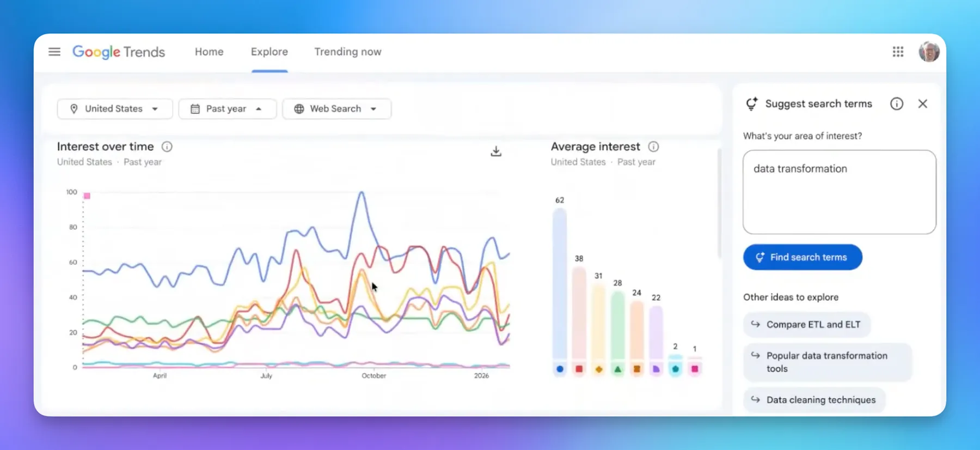Close the Suggest search terms panel
980x450 pixels.
(922, 104)
